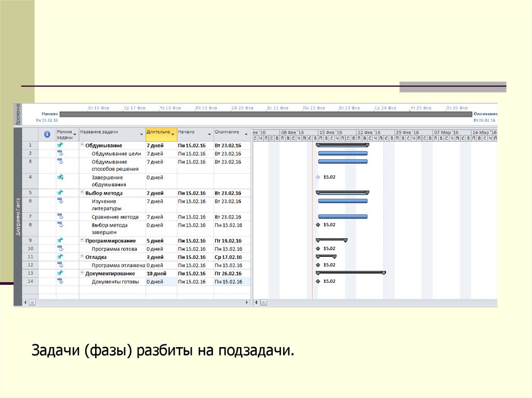Image resolution: width=532 pixels, height=398 pixels.
Task: Click the auto-schedule mode icon in row 2
Action: [60, 154]
